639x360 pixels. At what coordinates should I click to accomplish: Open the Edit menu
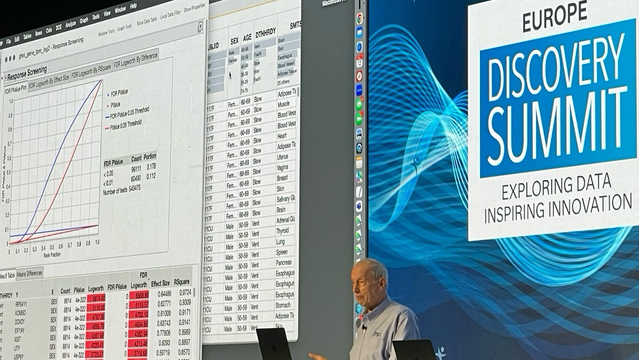17,40
